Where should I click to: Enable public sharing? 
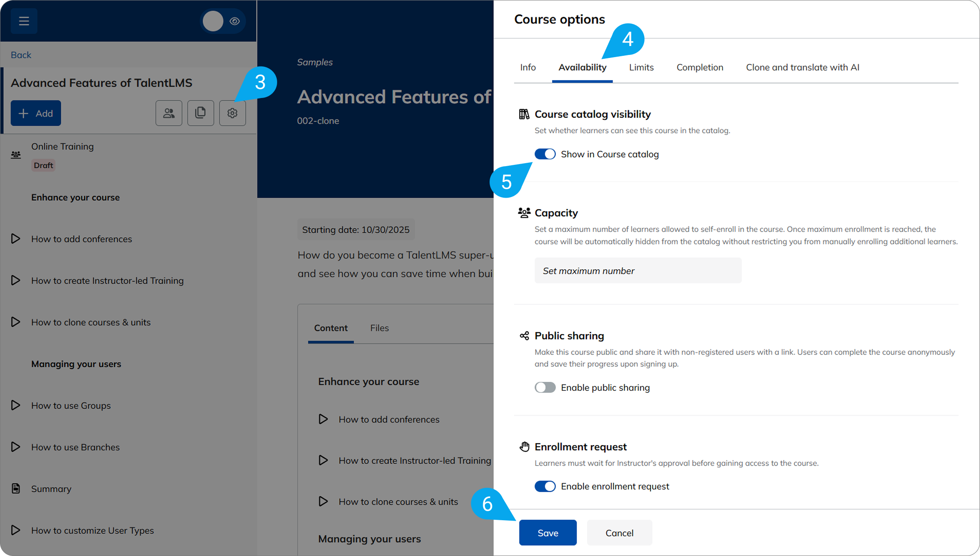point(544,387)
